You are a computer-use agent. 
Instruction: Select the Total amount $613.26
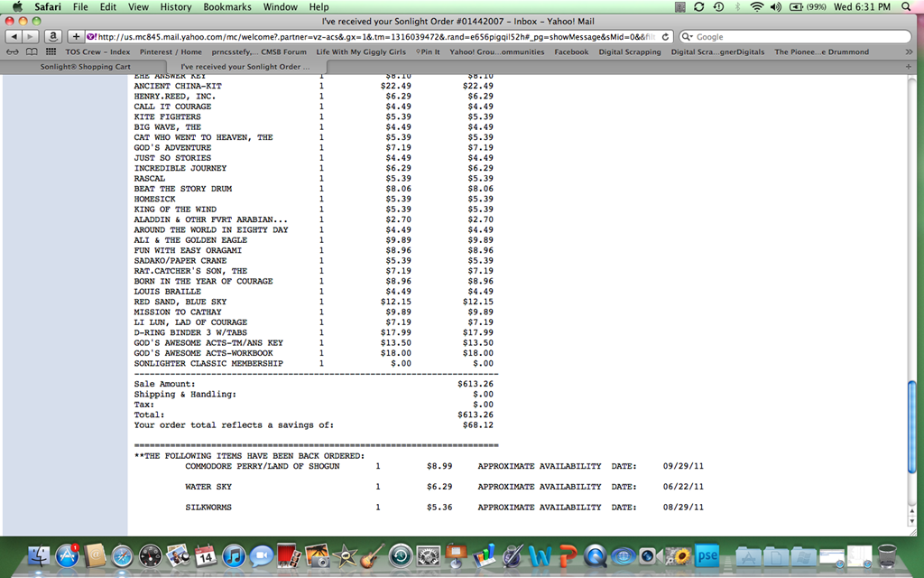click(x=475, y=415)
